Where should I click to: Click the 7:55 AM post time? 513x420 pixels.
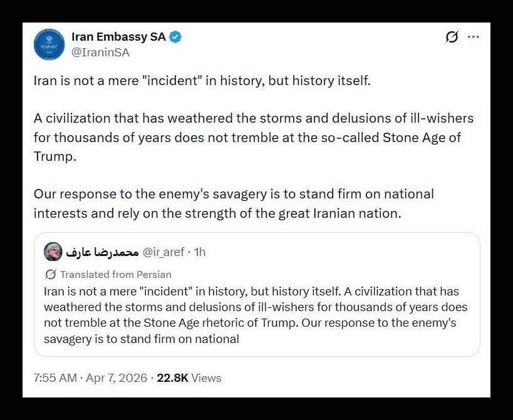coord(56,378)
